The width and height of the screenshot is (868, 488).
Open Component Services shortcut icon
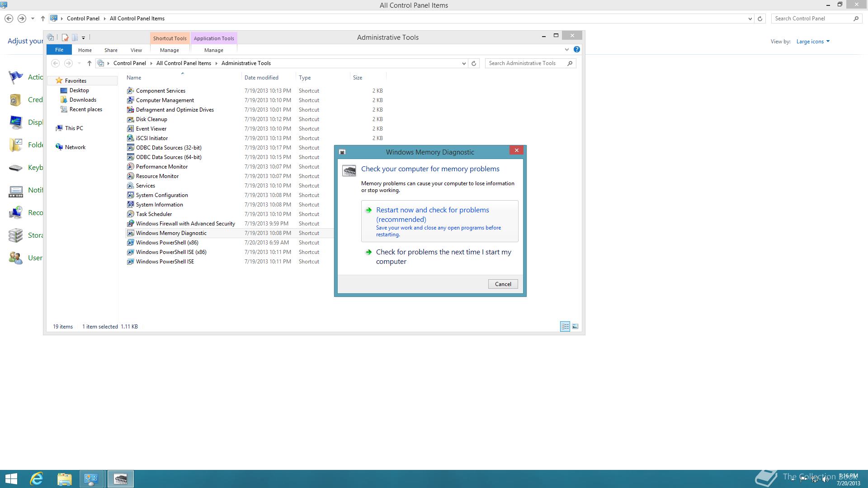(x=131, y=91)
